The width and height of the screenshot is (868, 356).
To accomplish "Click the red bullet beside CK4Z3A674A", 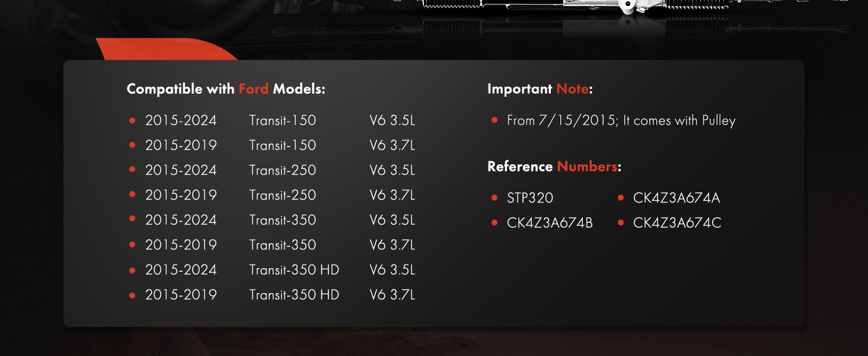I will [x=621, y=198].
